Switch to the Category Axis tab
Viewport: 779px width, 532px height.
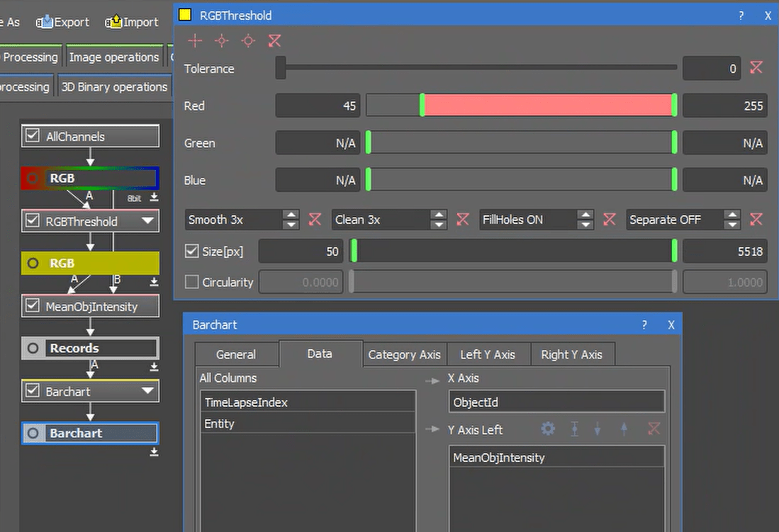pos(404,354)
